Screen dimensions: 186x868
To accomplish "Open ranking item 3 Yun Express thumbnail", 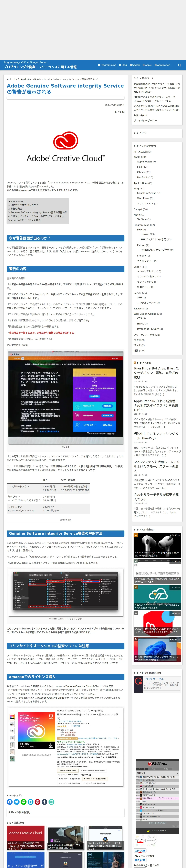I will point(157,597).
